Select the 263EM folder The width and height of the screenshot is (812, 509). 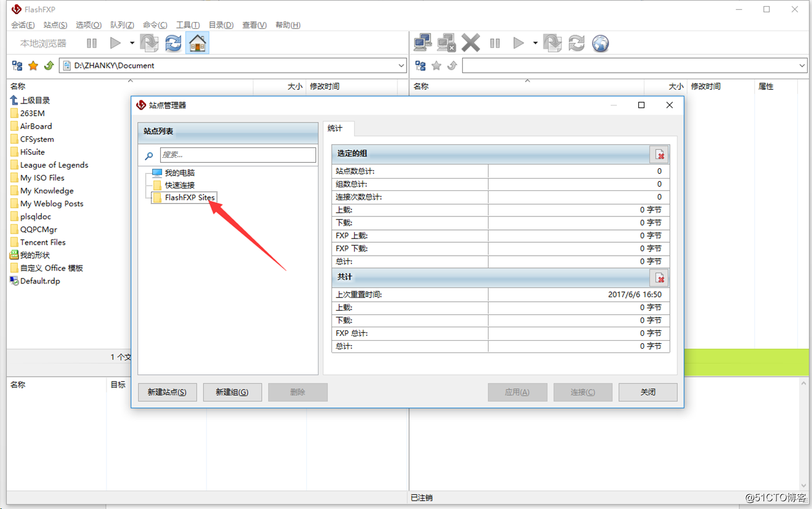click(28, 113)
